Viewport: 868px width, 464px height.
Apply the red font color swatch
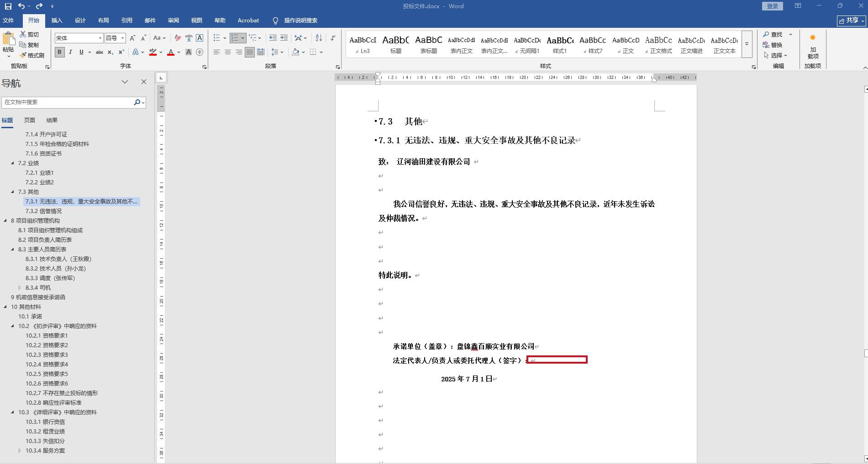[171, 52]
